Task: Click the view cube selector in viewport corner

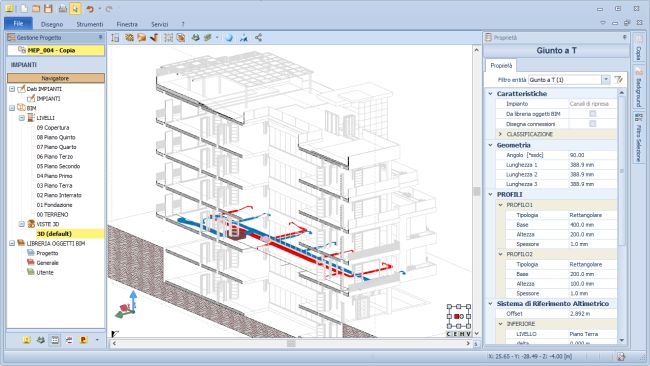Action: click(459, 317)
